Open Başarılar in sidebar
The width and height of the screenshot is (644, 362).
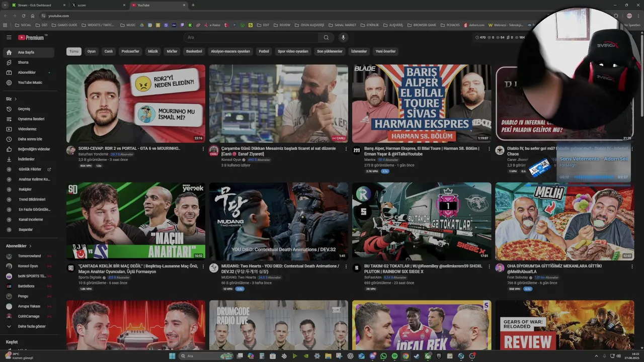[29, 229]
